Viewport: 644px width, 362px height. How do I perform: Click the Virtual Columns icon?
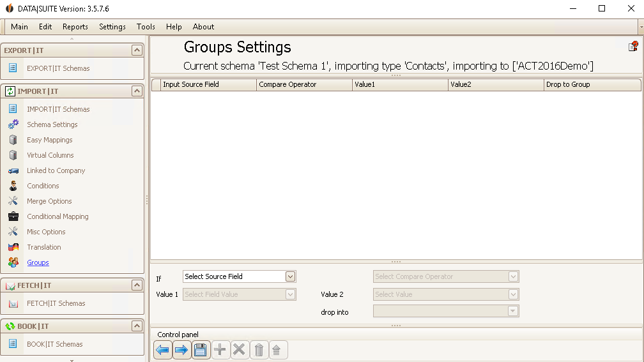pyautogui.click(x=13, y=155)
